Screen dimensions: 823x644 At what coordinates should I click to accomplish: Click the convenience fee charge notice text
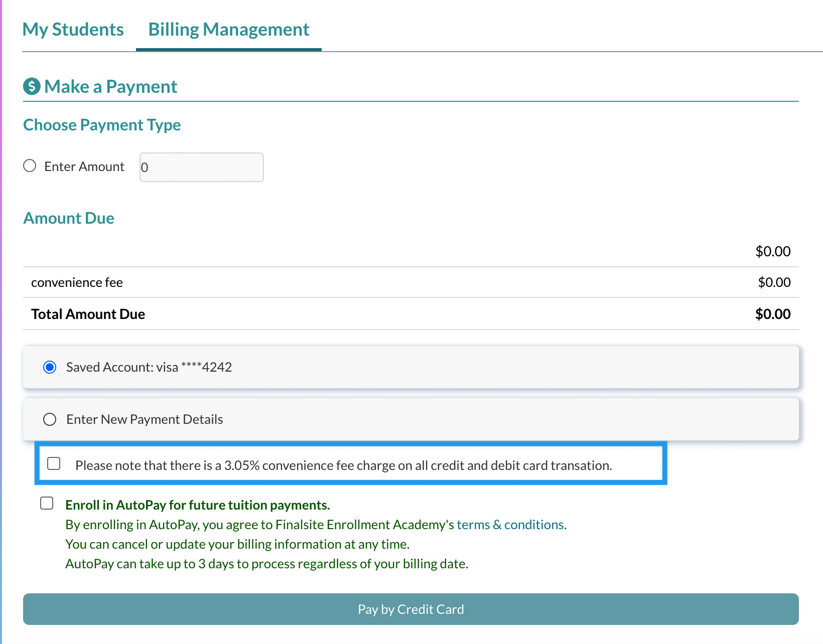click(x=343, y=465)
